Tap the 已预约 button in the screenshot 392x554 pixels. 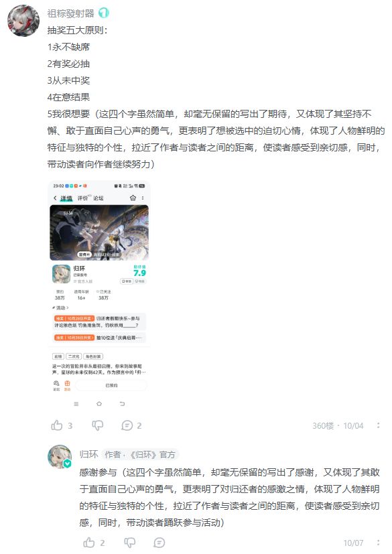(111, 385)
